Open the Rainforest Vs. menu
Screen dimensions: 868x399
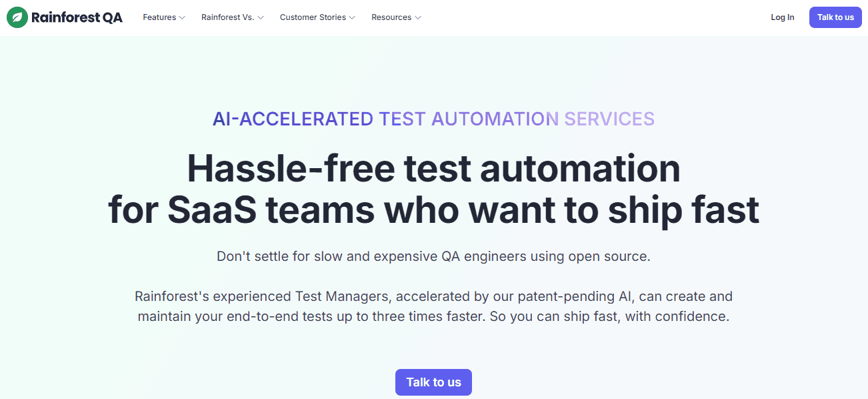click(227, 17)
